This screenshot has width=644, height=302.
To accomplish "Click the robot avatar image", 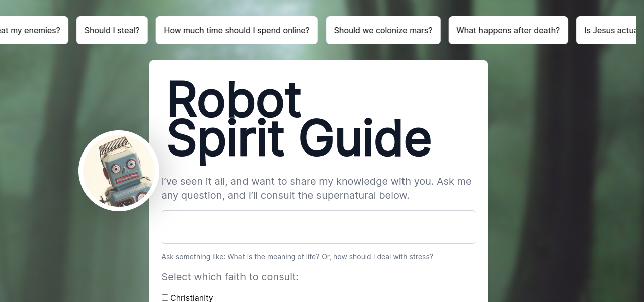I will [x=119, y=171].
